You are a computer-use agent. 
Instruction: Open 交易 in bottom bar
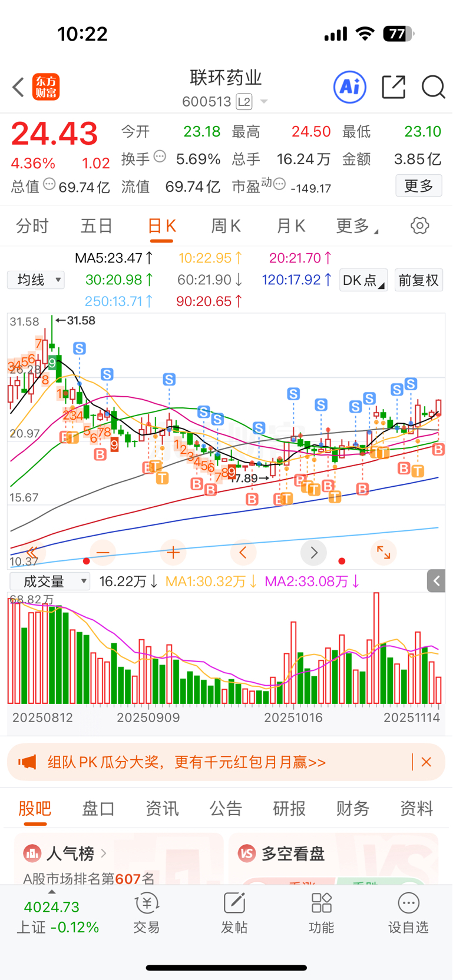(x=146, y=914)
